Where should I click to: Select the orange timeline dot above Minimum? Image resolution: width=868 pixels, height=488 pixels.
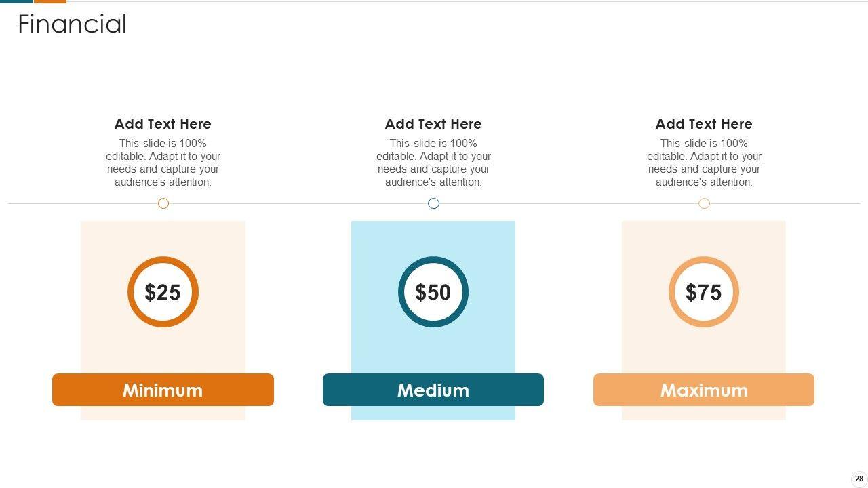(163, 203)
